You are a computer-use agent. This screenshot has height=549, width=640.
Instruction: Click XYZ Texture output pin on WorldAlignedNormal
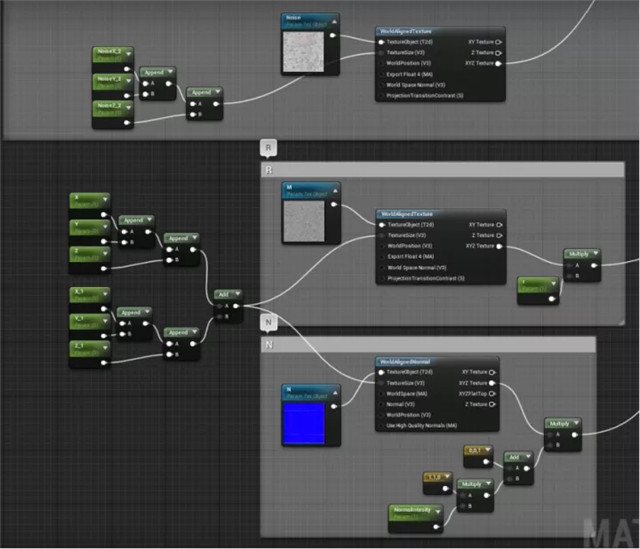[492, 383]
